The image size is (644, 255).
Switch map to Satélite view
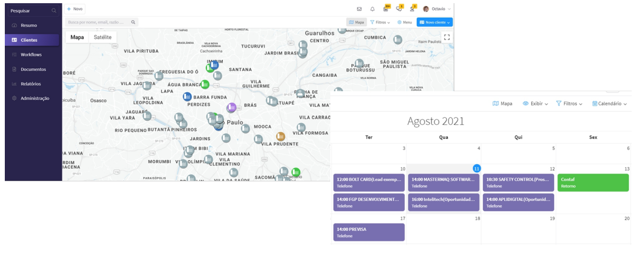pos(103,37)
